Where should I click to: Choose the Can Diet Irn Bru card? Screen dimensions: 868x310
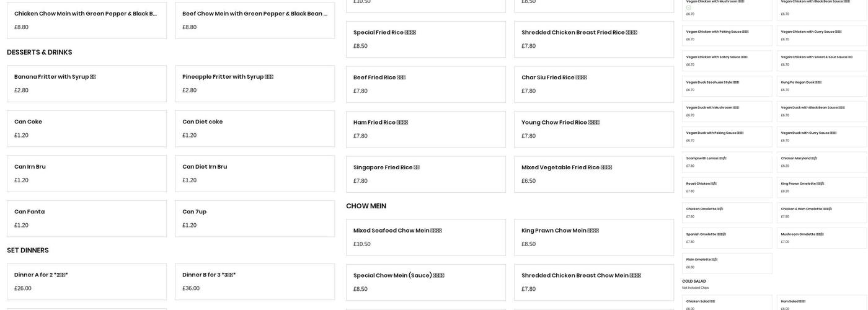[255, 174]
